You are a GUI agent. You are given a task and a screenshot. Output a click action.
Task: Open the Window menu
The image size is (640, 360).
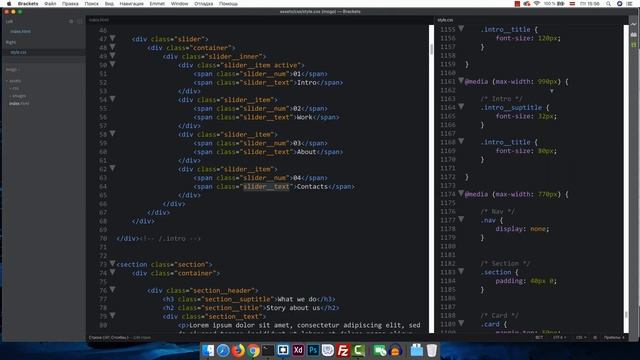point(180,4)
